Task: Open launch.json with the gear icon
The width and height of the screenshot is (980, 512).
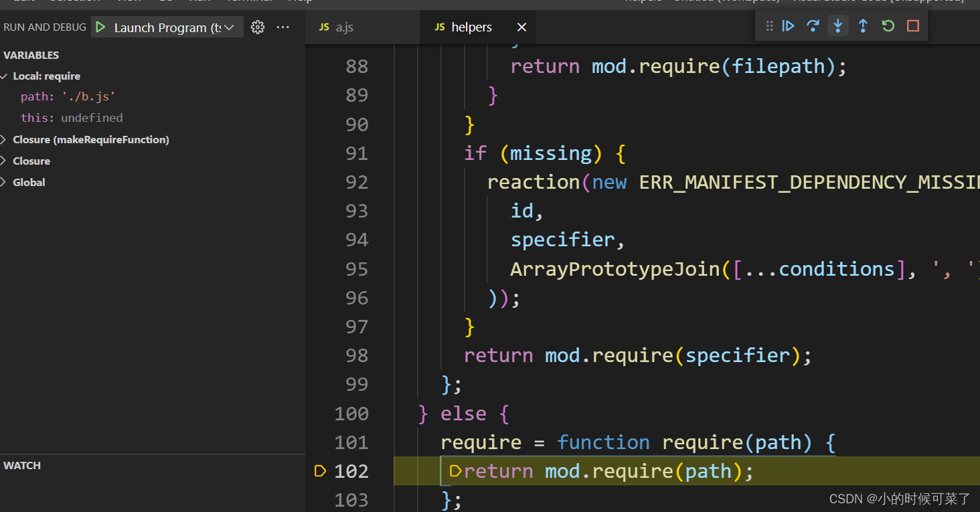Action: click(258, 27)
